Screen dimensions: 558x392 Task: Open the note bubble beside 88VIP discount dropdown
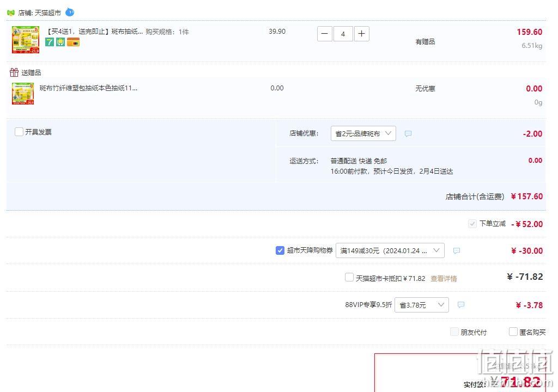coord(461,305)
